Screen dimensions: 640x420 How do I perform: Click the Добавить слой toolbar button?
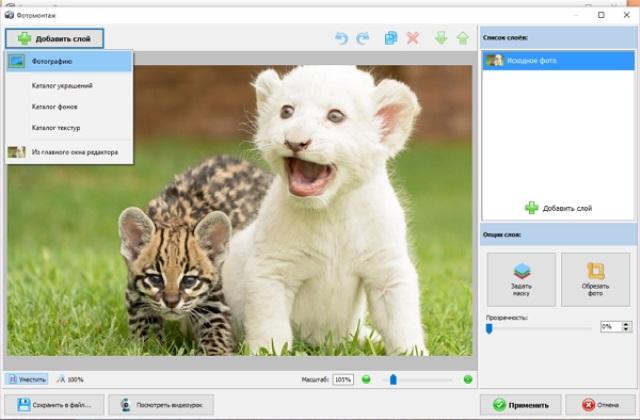(54, 39)
